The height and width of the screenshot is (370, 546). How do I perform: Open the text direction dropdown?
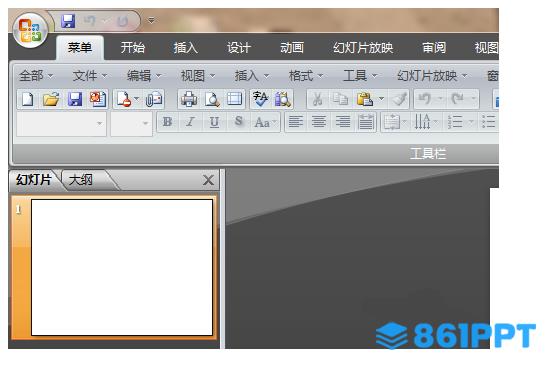click(x=426, y=122)
